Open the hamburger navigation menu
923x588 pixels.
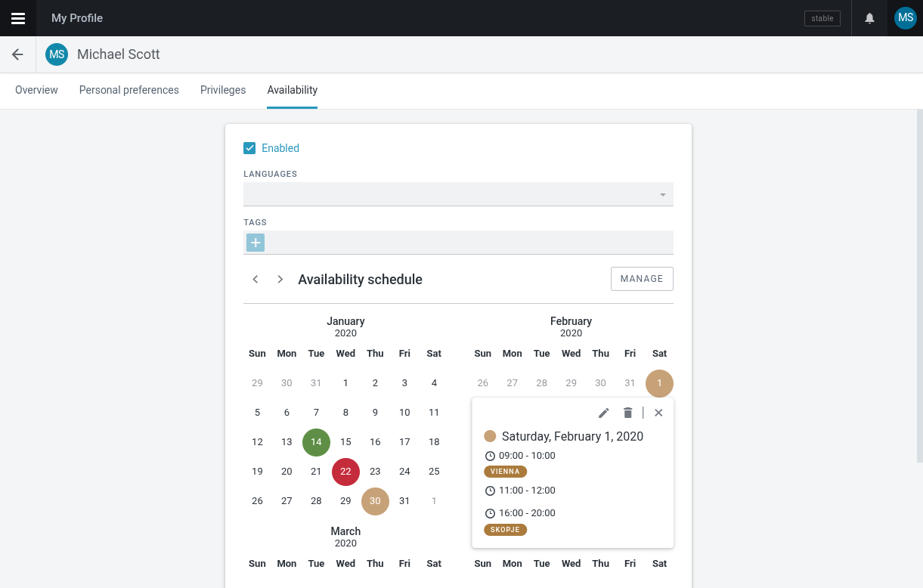[x=18, y=18]
